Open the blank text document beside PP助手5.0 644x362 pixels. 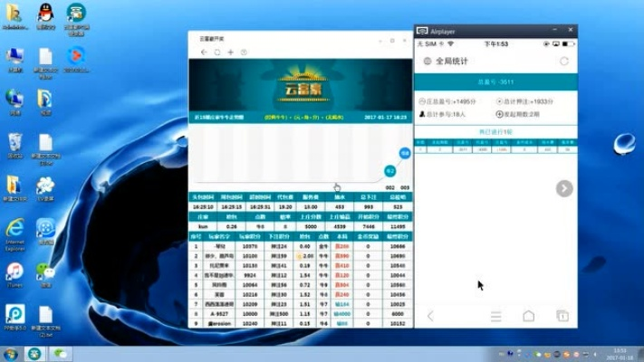tap(45, 320)
